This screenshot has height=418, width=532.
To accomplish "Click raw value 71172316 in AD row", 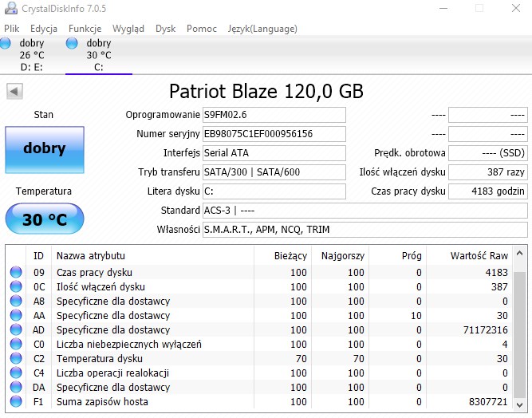I will tap(486, 329).
